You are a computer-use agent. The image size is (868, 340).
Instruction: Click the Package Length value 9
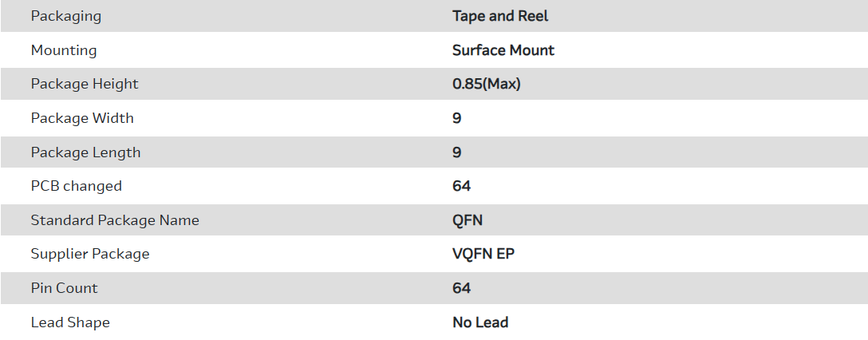[x=457, y=152]
